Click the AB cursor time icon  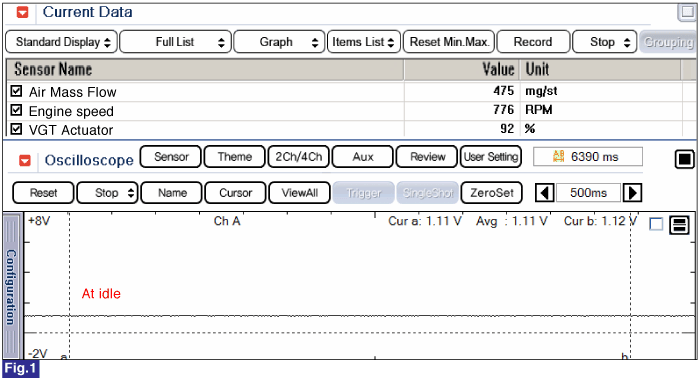coord(558,156)
